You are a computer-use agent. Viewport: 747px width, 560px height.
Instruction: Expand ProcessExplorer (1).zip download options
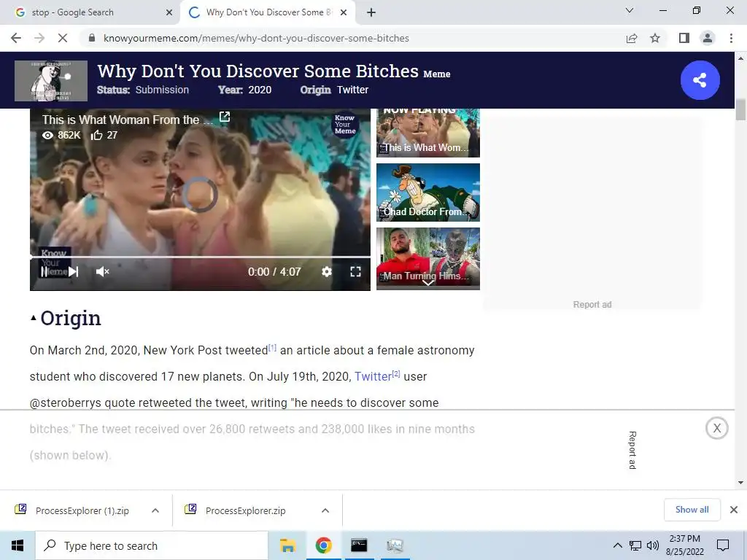(155, 510)
